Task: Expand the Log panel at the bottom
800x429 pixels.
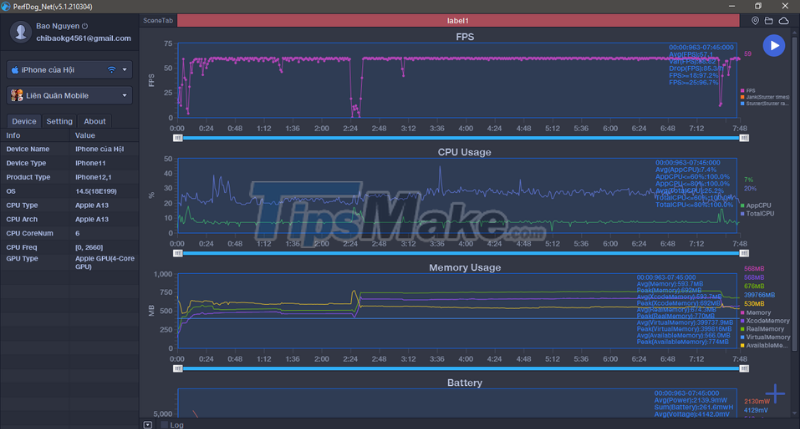Action: (x=149, y=424)
